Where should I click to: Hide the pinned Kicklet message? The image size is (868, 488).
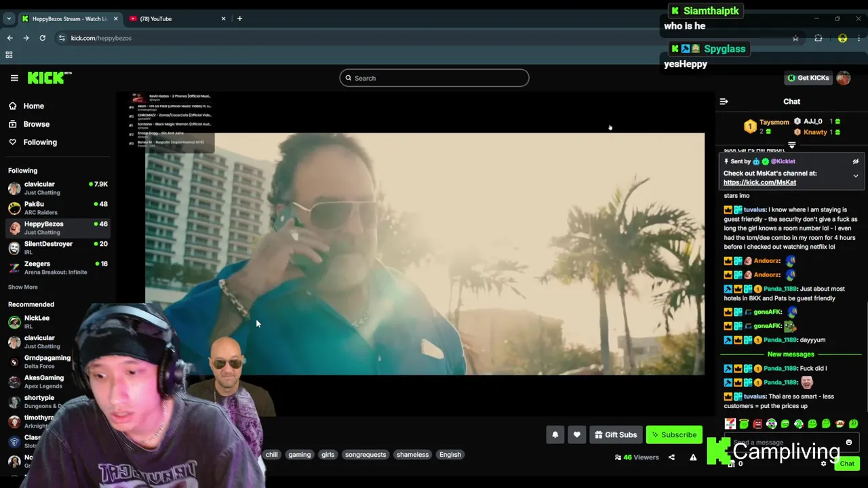pos(855,161)
